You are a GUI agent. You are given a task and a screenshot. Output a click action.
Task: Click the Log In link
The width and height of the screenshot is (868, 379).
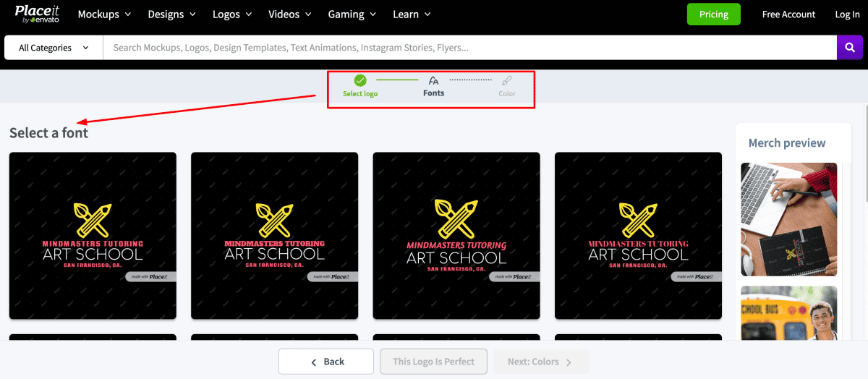click(x=847, y=14)
